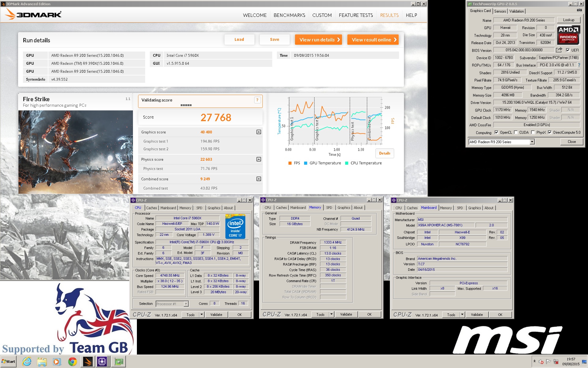The height and width of the screenshot is (368, 588).
Task: Open the Action Center flag tray icon
Action: pos(548,362)
